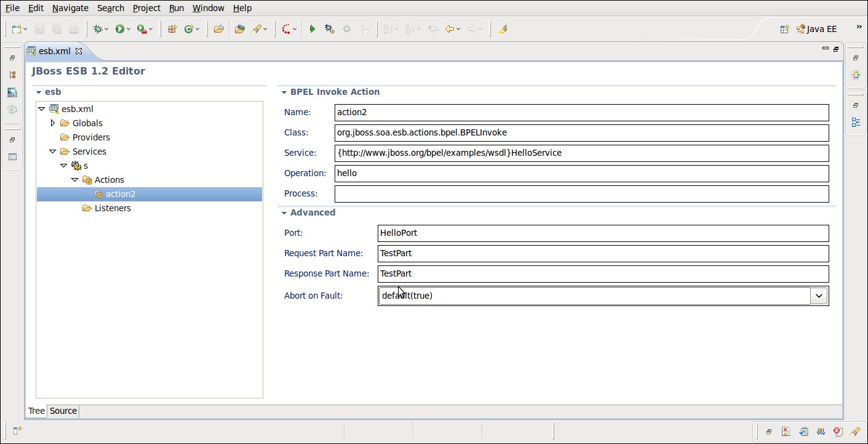Click the green Run button icon
The height and width of the screenshot is (444, 868).
click(x=119, y=29)
